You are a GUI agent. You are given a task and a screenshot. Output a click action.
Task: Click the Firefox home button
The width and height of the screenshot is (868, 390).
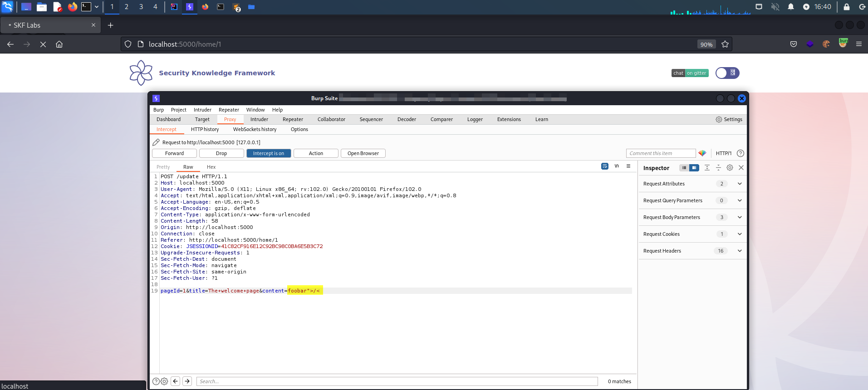coord(59,44)
